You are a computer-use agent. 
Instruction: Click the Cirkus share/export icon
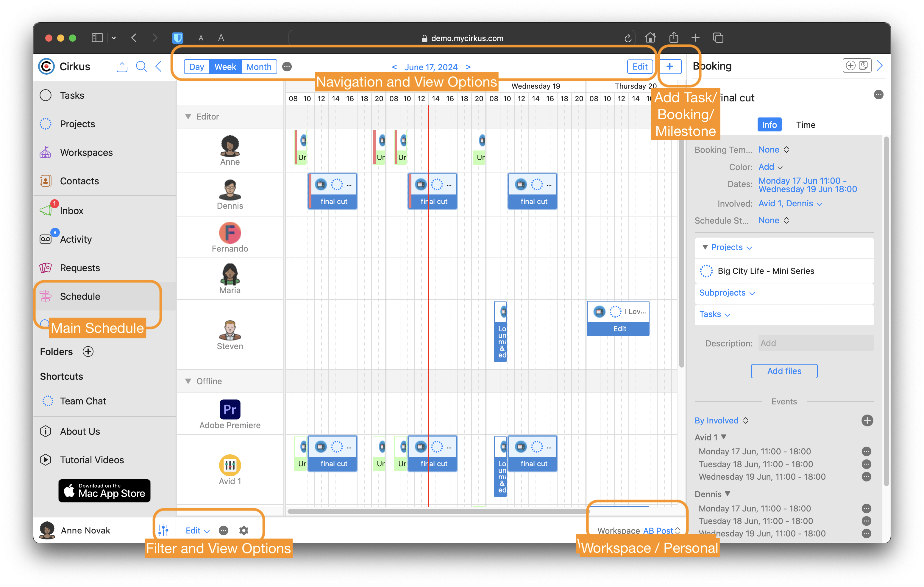tap(122, 67)
